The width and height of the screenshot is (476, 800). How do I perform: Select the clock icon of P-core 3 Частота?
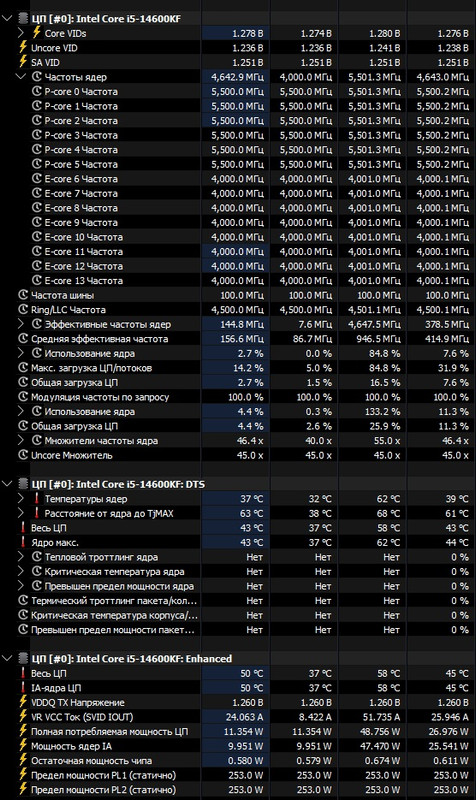point(36,135)
